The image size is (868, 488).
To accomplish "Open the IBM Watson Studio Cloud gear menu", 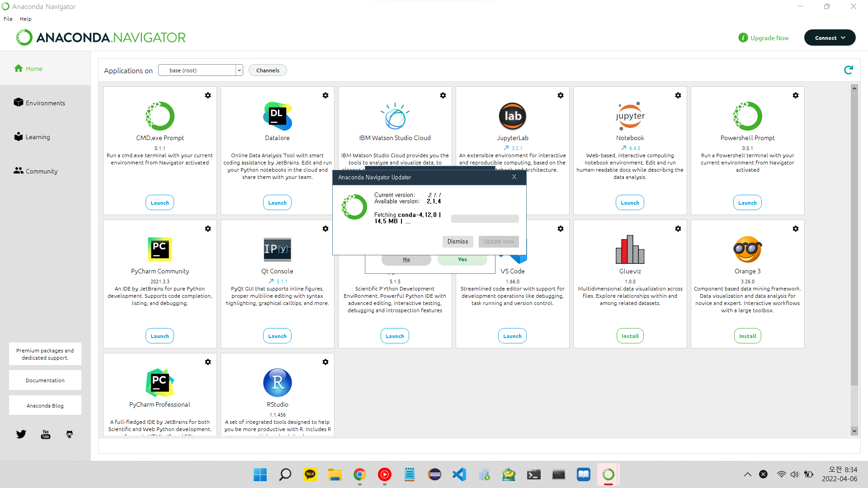I will click(443, 95).
